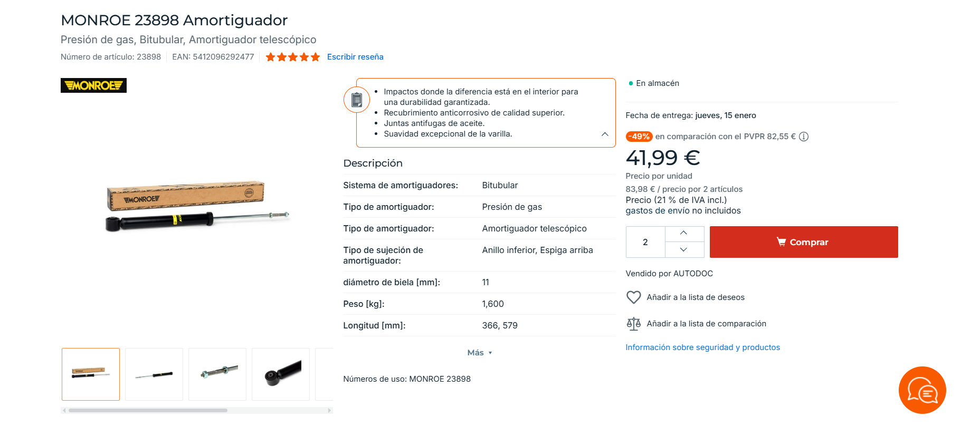980x436 pixels.
Task: Click the -49% discount badge
Action: [639, 137]
